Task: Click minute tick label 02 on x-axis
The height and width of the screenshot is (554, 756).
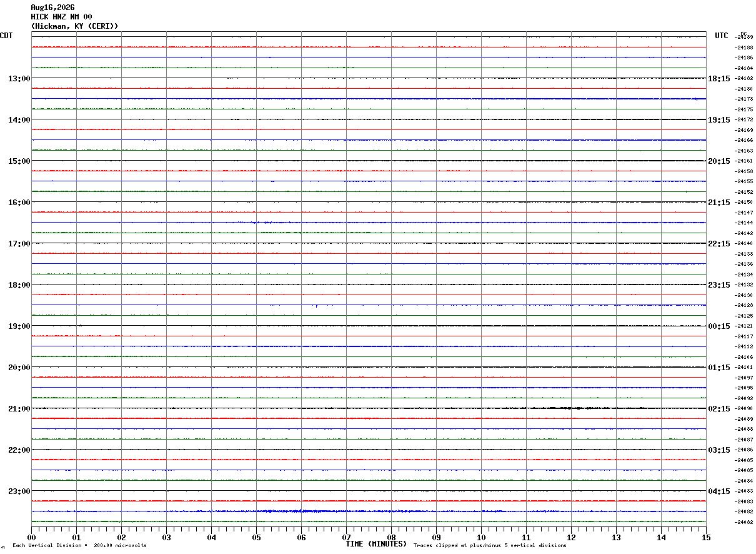Action: 121,537
